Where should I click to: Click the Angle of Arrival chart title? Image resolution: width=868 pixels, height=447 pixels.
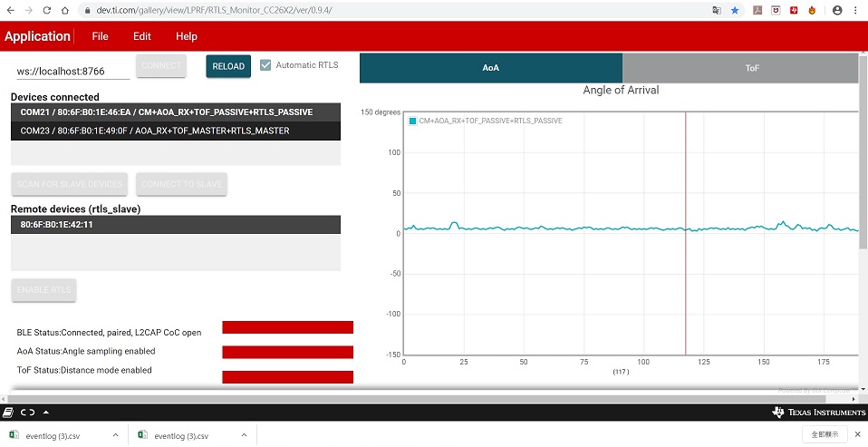point(621,90)
